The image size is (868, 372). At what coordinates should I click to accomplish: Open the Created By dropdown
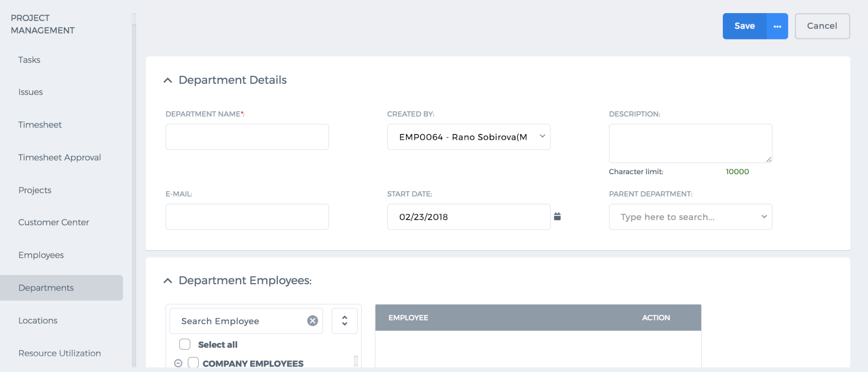click(x=469, y=137)
